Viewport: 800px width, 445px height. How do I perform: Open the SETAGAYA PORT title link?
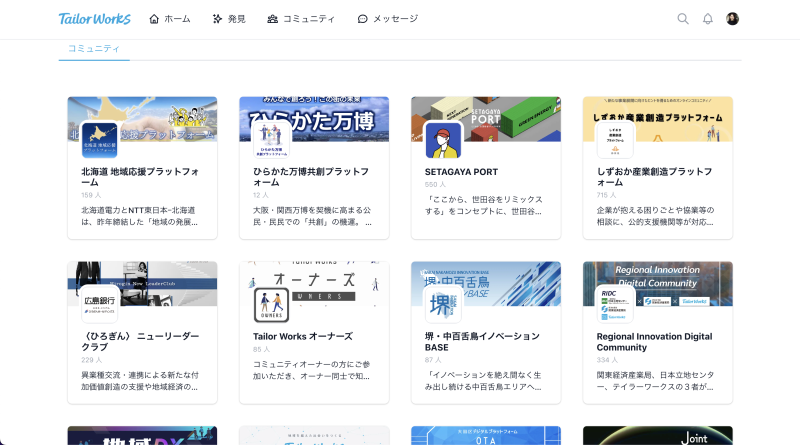tap(461, 172)
